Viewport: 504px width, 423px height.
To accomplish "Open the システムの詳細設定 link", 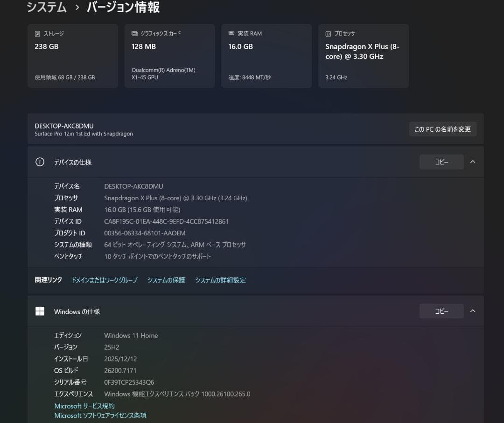I will click(x=221, y=280).
